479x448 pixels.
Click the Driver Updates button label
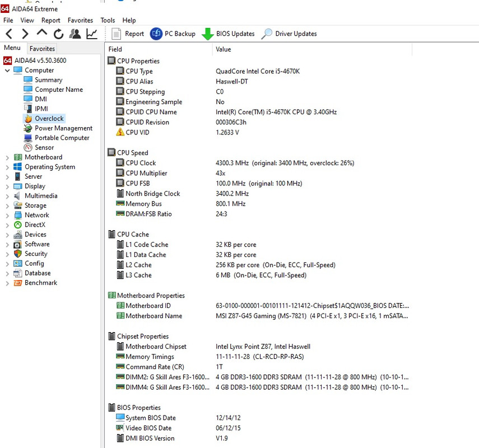[x=296, y=34]
